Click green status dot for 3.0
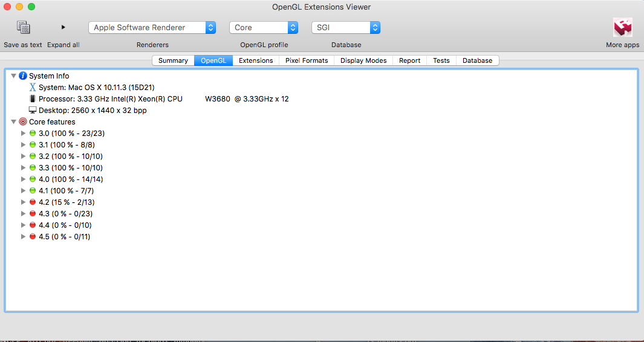 33,134
